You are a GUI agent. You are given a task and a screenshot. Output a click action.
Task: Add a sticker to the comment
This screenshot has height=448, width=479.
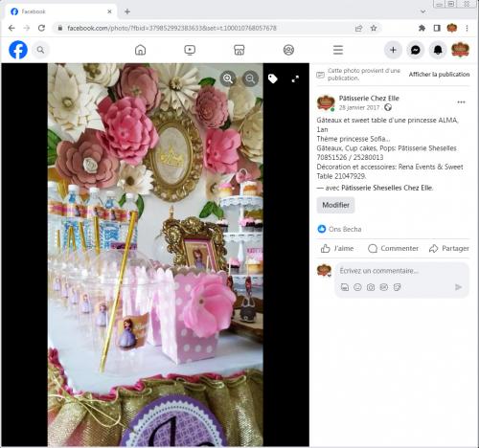click(x=397, y=287)
